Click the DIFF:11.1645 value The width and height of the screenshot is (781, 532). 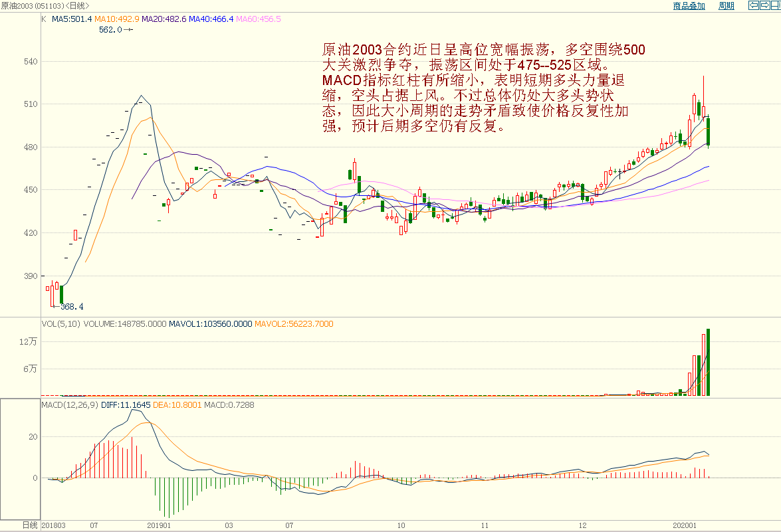click(x=126, y=405)
